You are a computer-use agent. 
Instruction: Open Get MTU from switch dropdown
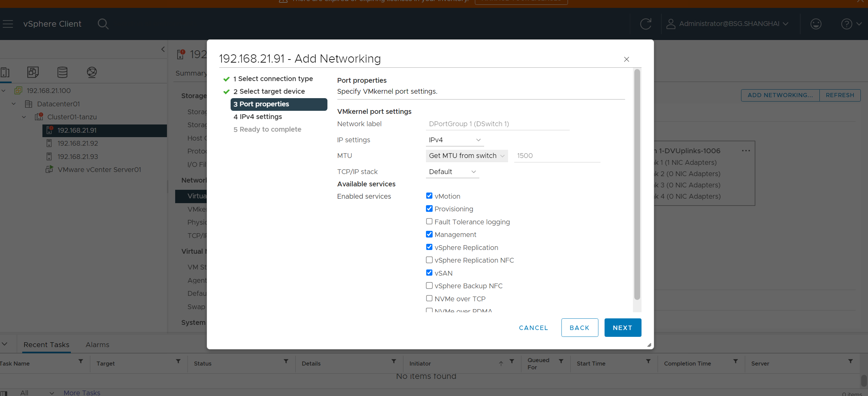(x=466, y=156)
